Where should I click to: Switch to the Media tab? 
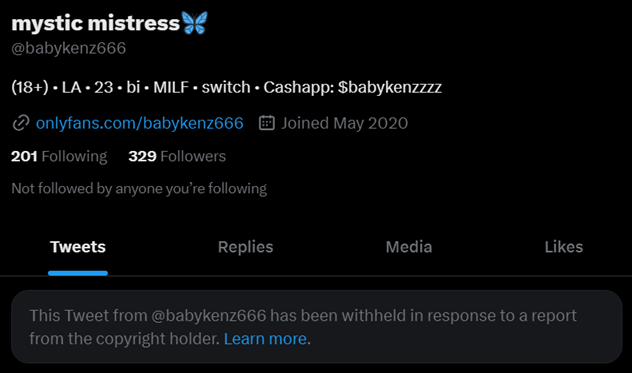coord(409,247)
